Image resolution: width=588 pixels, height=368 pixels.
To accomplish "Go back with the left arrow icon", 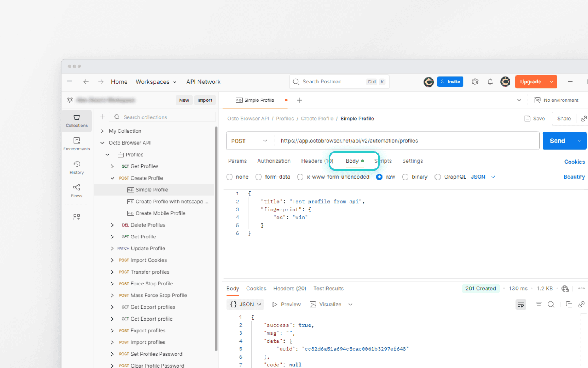I will pos(86,82).
